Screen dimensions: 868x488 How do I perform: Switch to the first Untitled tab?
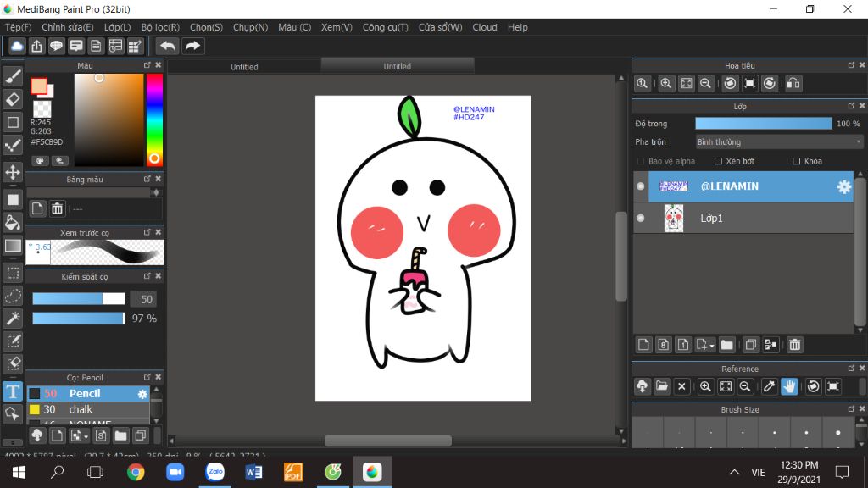coord(244,67)
